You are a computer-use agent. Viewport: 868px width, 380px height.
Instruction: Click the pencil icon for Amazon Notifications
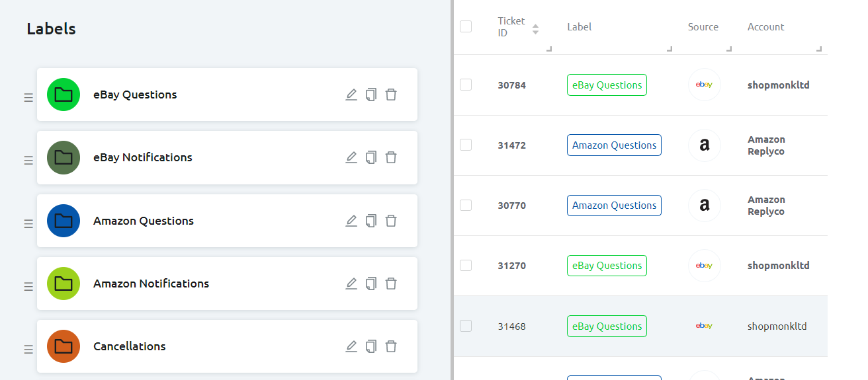(x=351, y=284)
